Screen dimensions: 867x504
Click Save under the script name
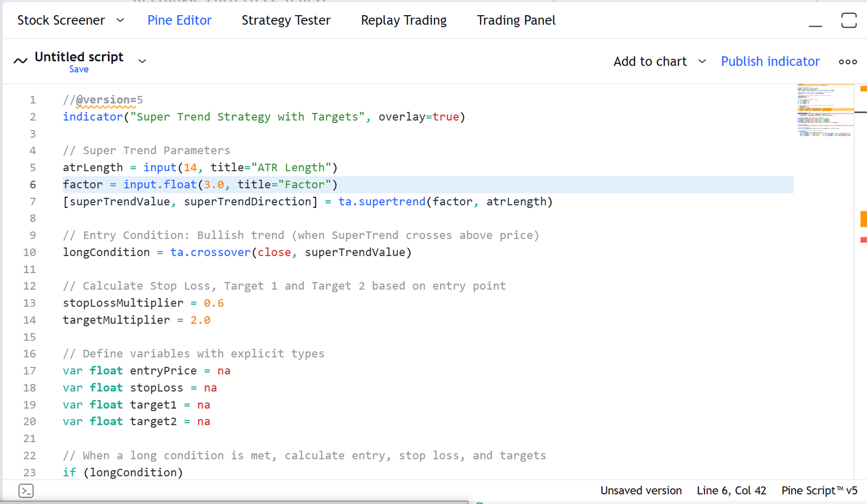click(79, 69)
